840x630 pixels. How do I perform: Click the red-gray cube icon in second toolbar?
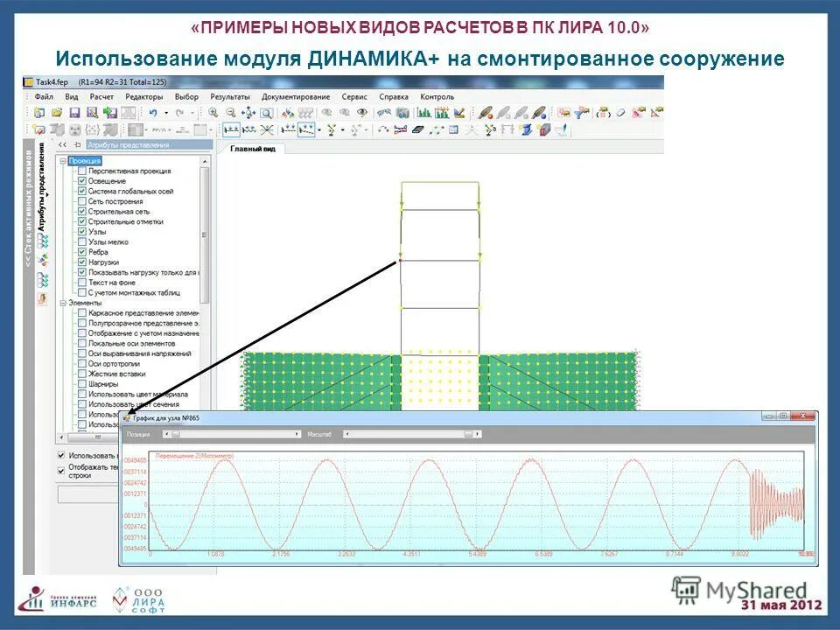543,129
